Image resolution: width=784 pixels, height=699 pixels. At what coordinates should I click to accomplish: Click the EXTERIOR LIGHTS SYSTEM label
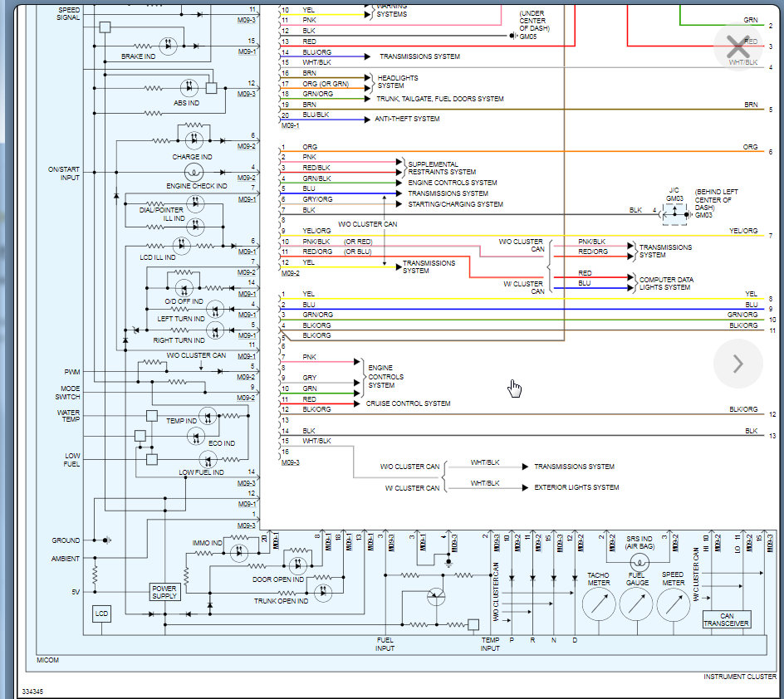coord(576,487)
